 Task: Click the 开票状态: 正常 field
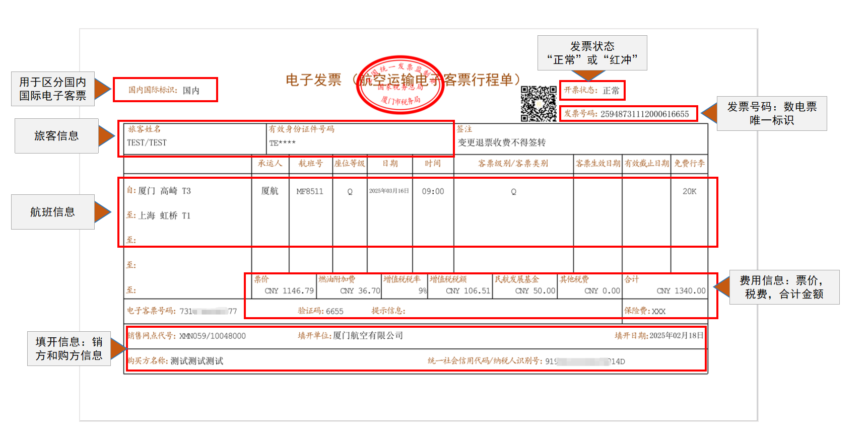tap(592, 91)
